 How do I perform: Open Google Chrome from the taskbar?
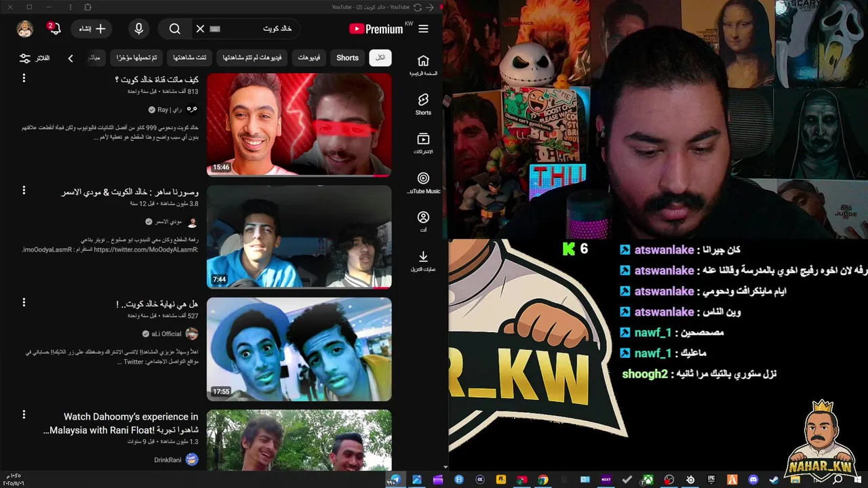543,480
